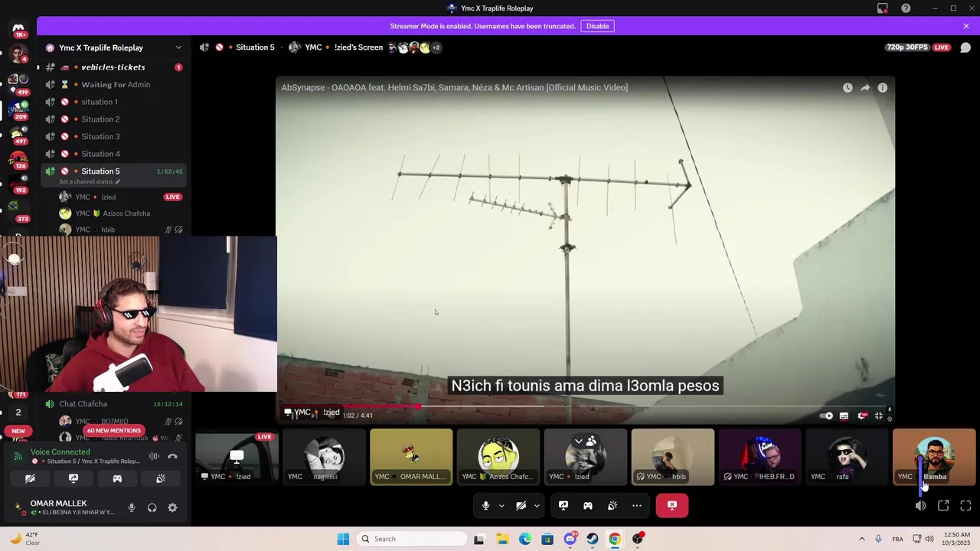The height and width of the screenshot is (551, 980).
Task: Open user settings gear
Action: tap(172, 507)
